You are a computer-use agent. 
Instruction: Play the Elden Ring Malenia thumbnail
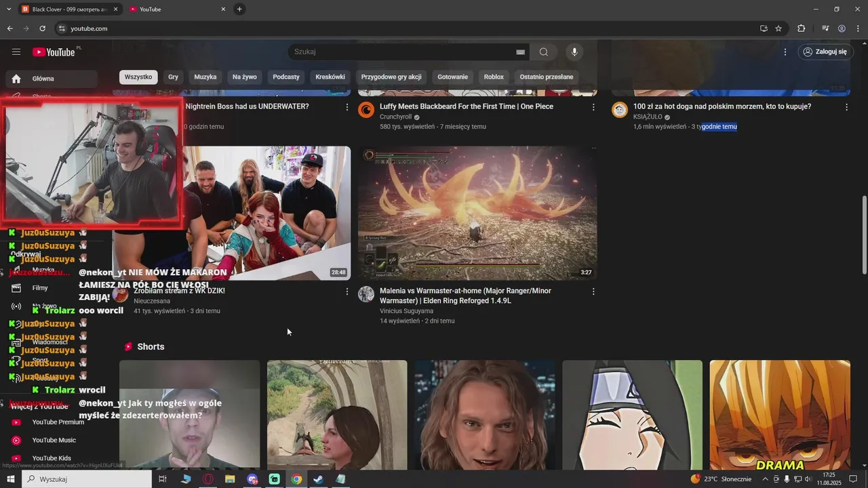pos(477,213)
